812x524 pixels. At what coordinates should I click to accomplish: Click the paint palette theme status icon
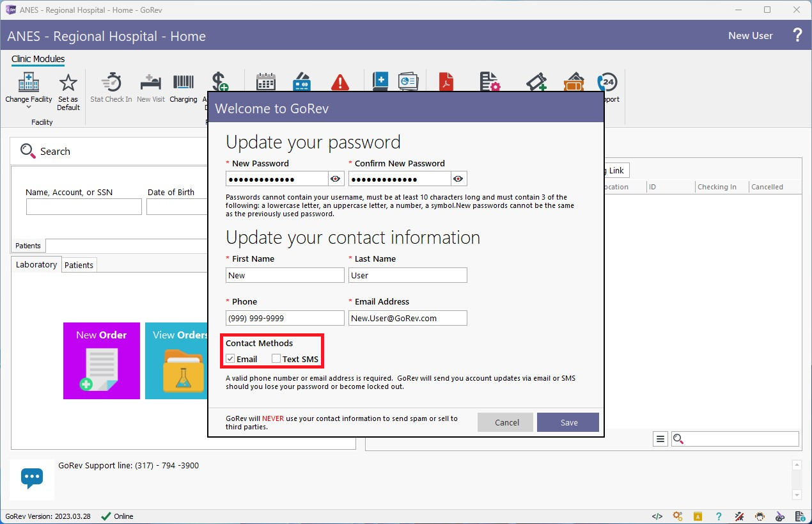(x=780, y=516)
